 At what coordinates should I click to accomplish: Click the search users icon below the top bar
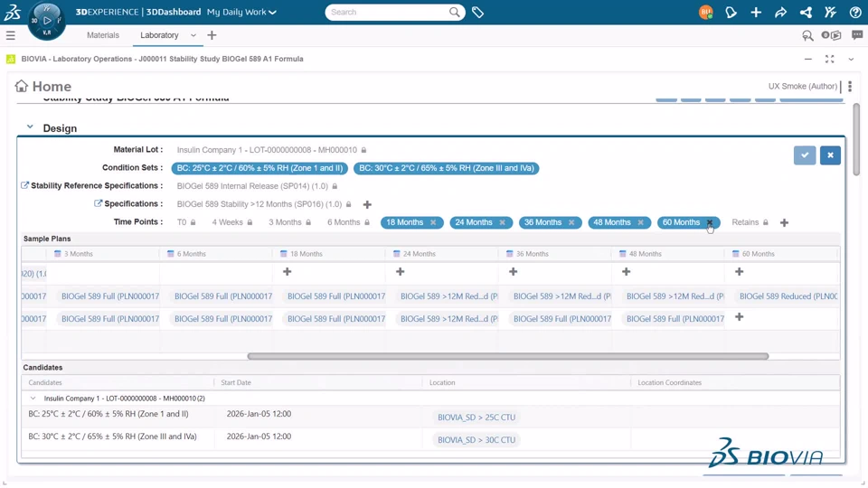point(807,35)
